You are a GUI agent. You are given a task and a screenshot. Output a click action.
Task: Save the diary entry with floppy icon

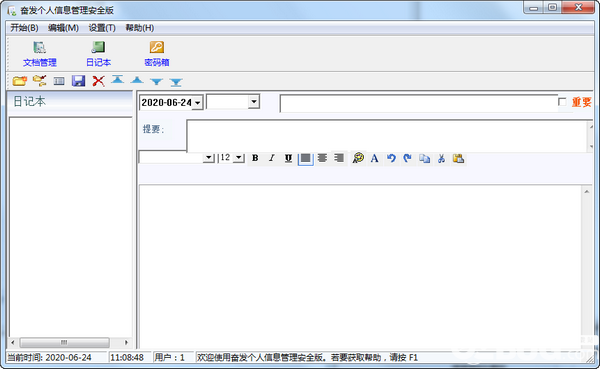coord(78,81)
